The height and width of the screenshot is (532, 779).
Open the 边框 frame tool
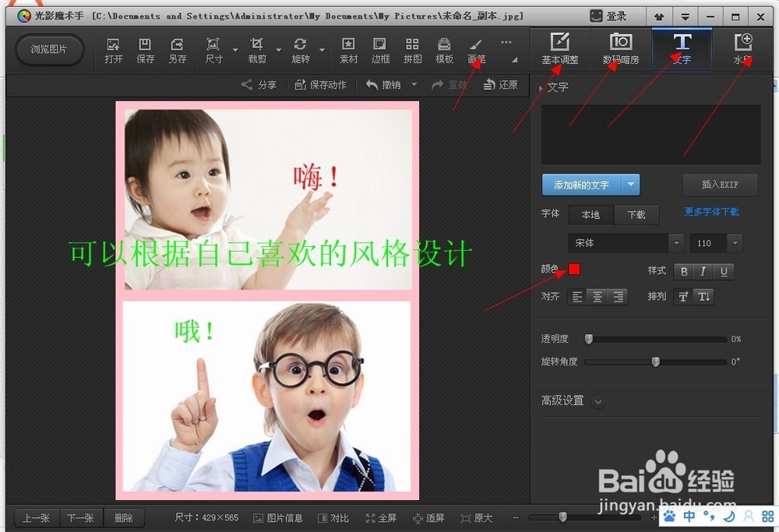pyautogui.click(x=380, y=51)
